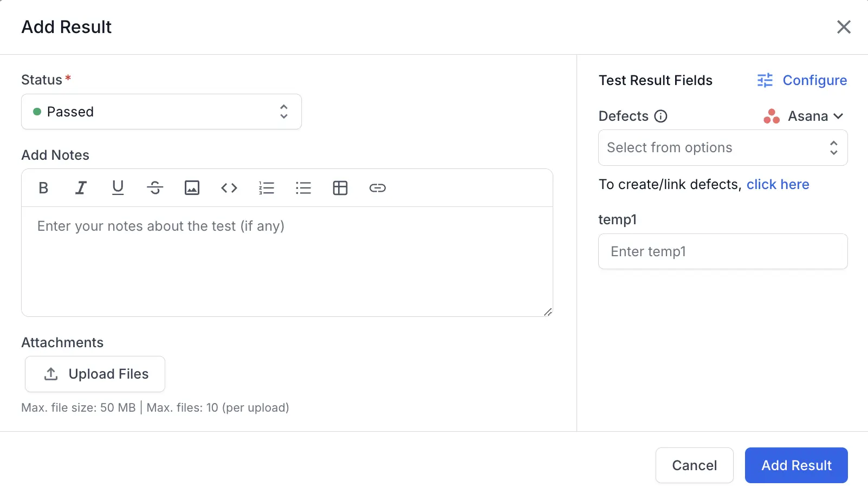The width and height of the screenshot is (868, 494).
Task: Cancel the Add Result dialog
Action: point(694,465)
